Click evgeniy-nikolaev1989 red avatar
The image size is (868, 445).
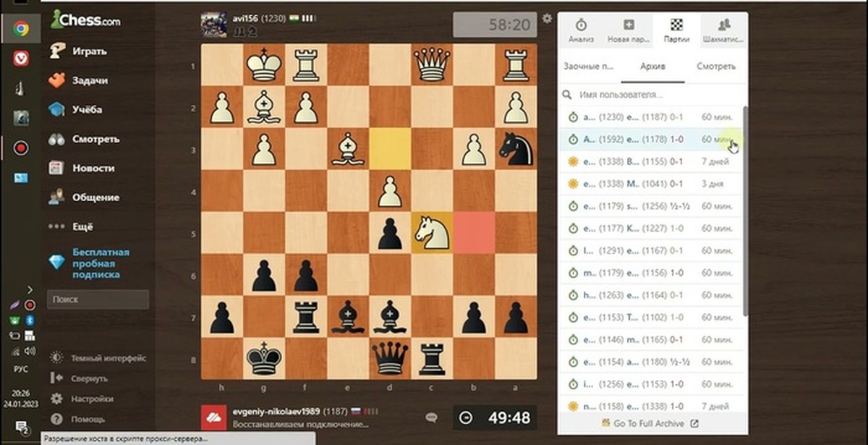[x=213, y=418]
